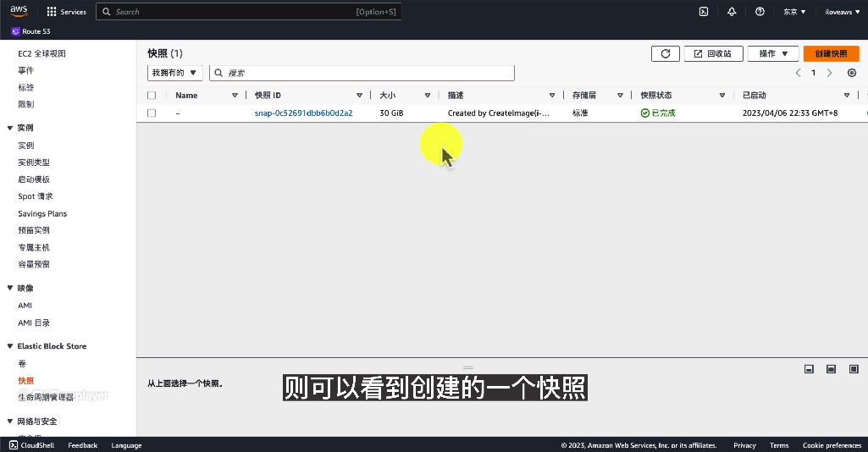Check the snap-0c52691dbb6b0d2a2 row checkbox
The image size is (868, 452).
click(x=152, y=113)
